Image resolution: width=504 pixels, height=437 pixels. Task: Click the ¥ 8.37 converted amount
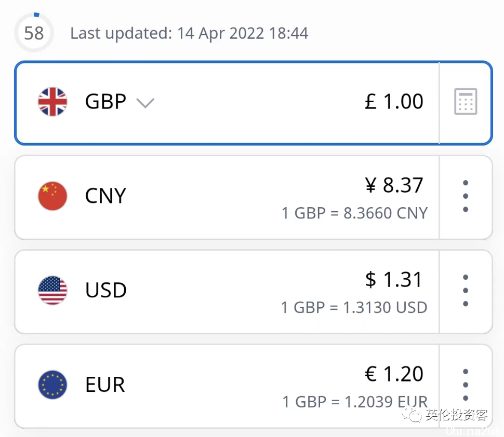(394, 186)
